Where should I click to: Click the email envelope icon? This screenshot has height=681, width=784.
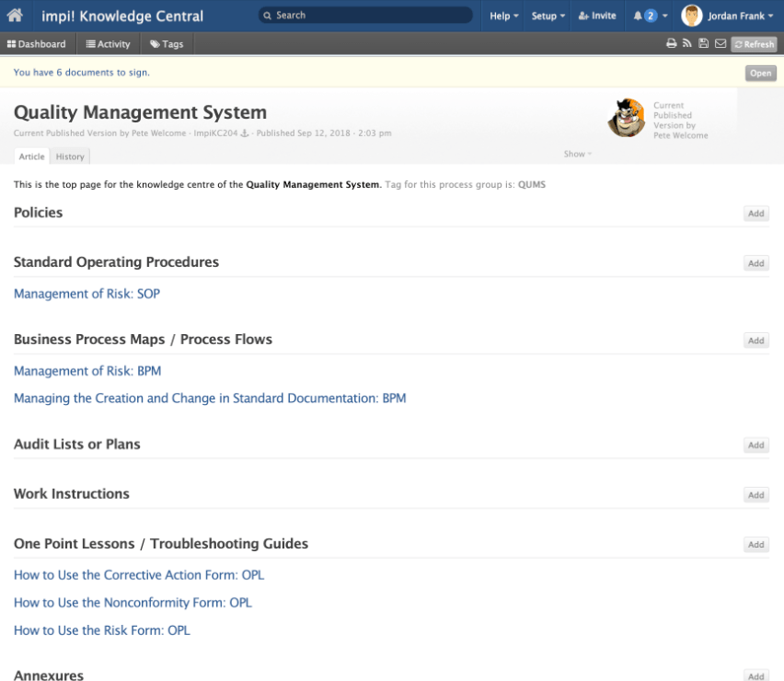pos(720,43)
